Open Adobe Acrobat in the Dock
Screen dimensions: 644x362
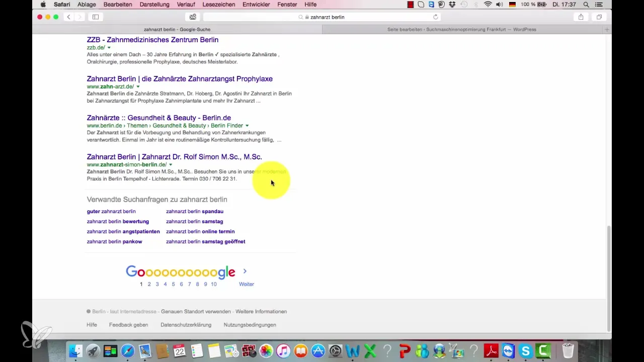tap(491, 350)
